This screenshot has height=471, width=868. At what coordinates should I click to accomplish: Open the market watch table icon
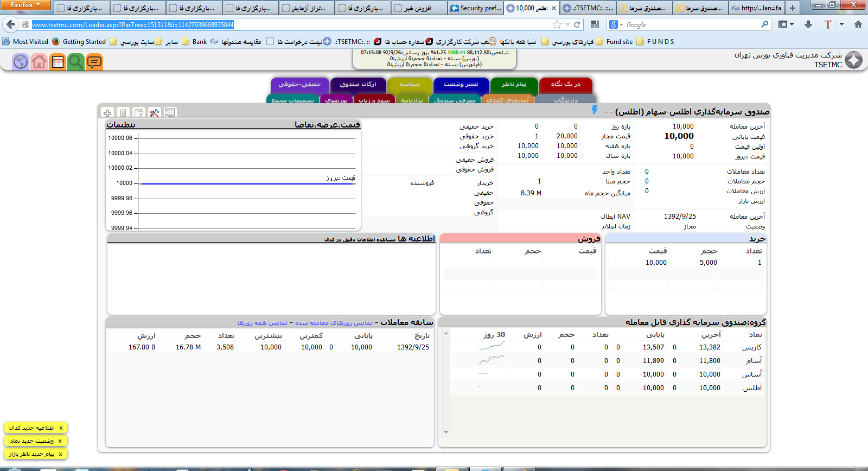[x=58, y=62]
